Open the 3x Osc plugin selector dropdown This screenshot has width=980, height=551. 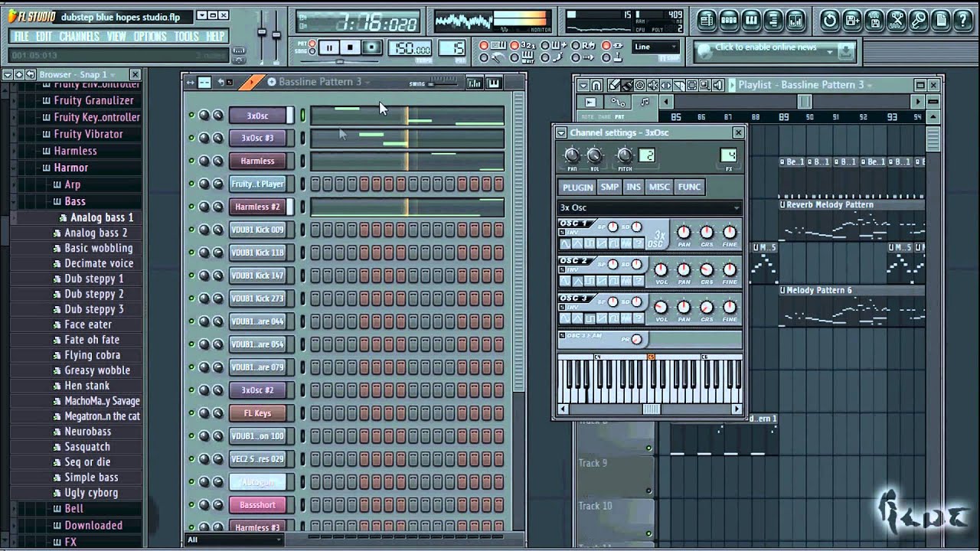(649, 207)
